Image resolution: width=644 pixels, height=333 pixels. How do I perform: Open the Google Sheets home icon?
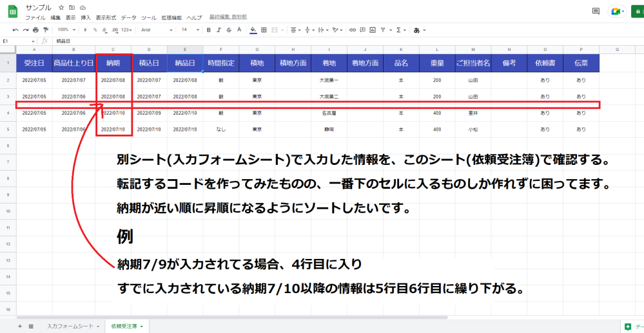13,12
